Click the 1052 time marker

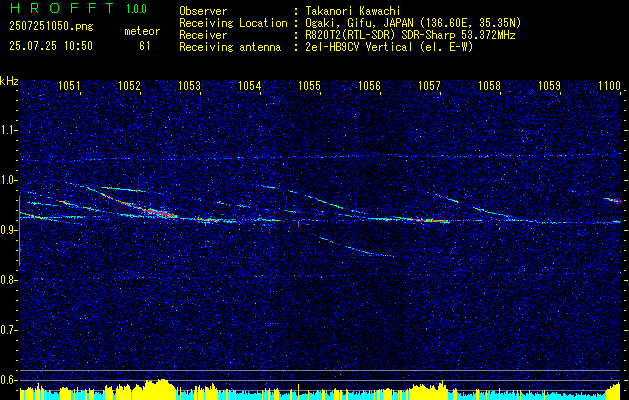click(130, 85)
